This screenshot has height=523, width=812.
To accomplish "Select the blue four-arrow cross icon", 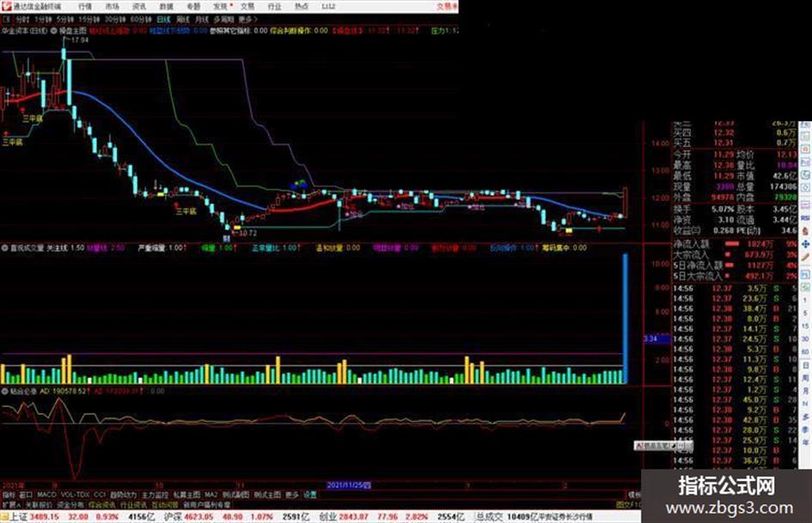I will [805, 244].
